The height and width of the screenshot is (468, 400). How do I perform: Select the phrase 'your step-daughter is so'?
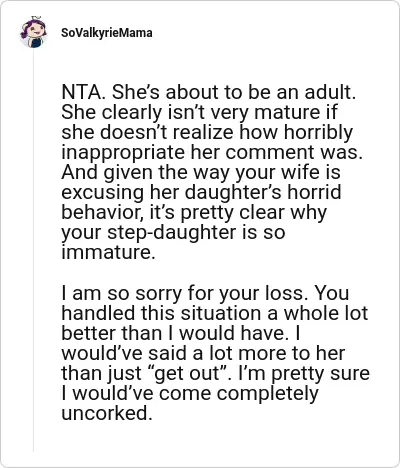173,232
